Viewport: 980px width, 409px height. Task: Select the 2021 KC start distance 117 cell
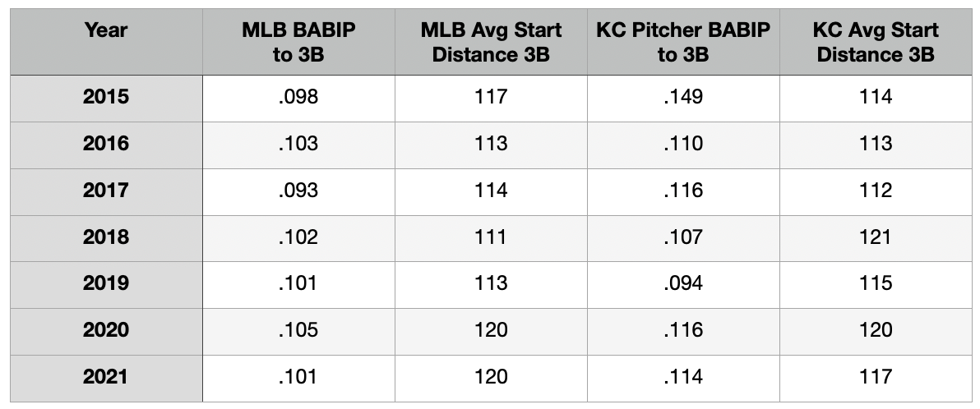(875, 377)
